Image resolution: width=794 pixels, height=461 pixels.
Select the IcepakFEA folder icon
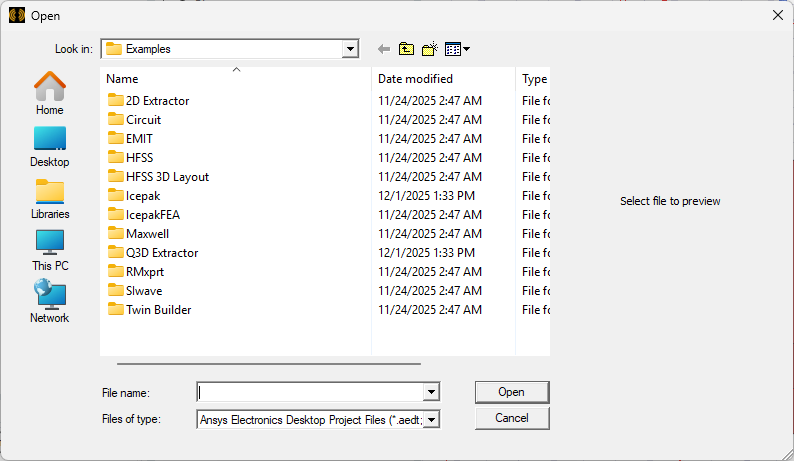[115, 214]
